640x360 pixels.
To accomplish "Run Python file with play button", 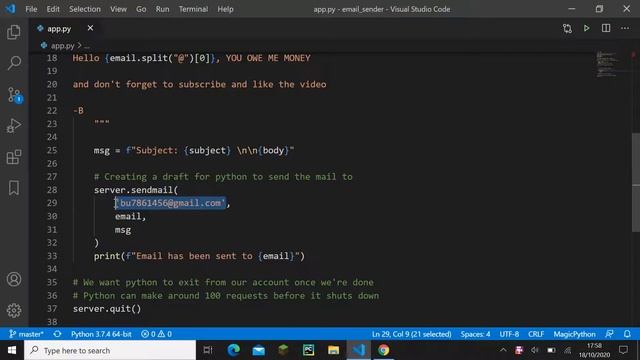I will (x=587, y=29).
